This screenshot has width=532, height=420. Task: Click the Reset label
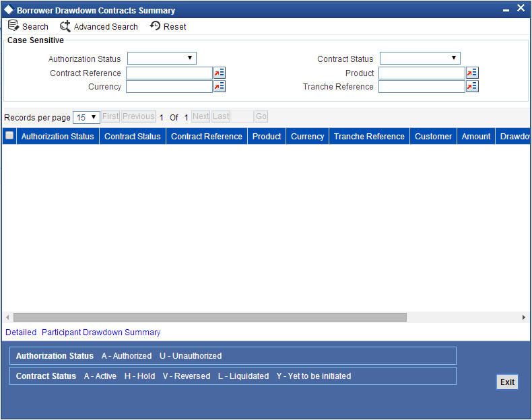[174, 26]
